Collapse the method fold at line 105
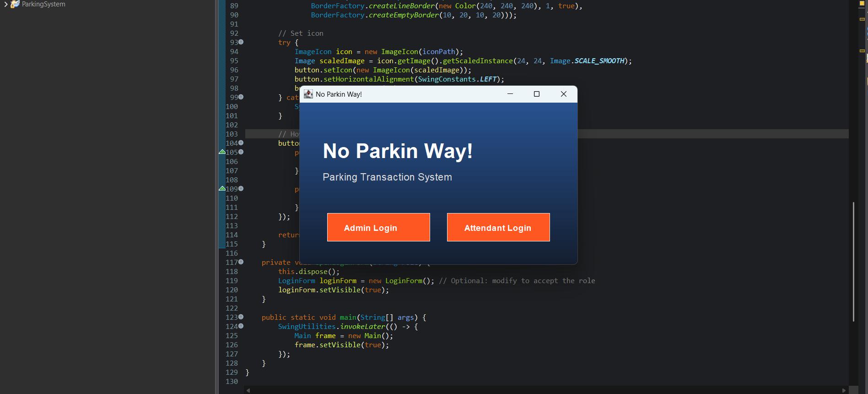Screen dimensions: 868x394 241,152
